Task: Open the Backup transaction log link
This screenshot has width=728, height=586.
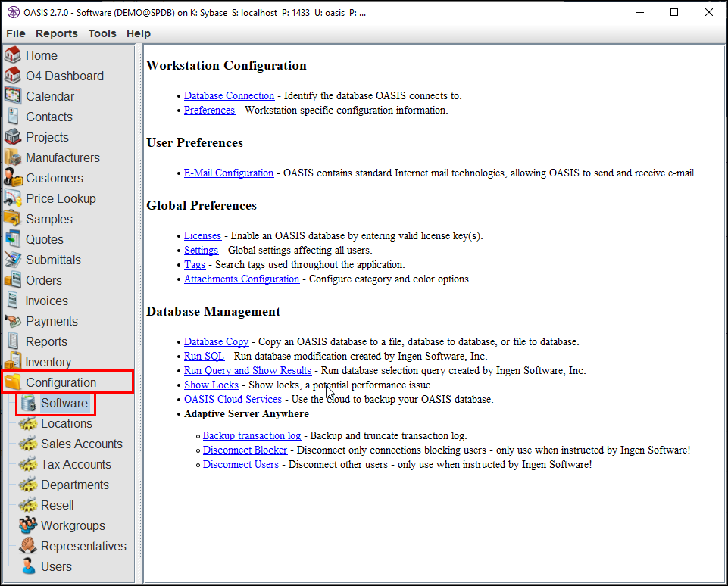Action: tap(252, 435)
